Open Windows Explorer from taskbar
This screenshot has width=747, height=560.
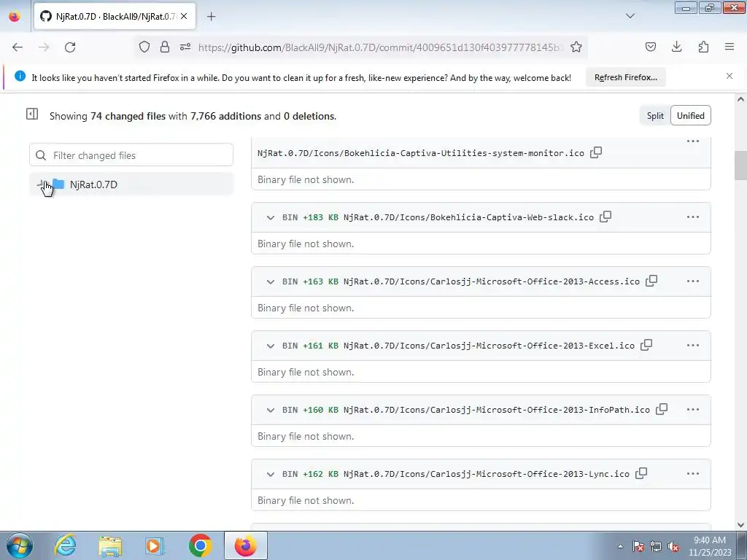[110, 545]
